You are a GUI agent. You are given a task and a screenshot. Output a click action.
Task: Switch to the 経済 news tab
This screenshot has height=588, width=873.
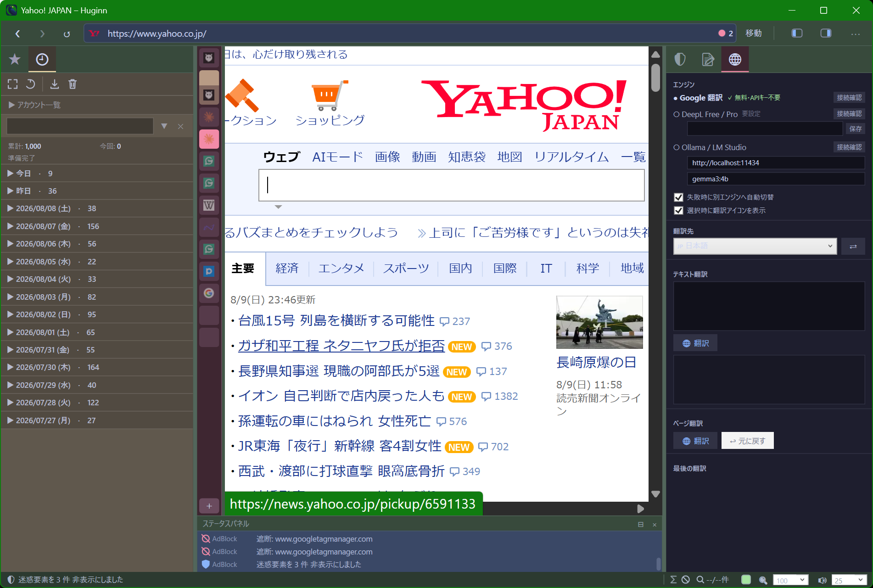287,268
